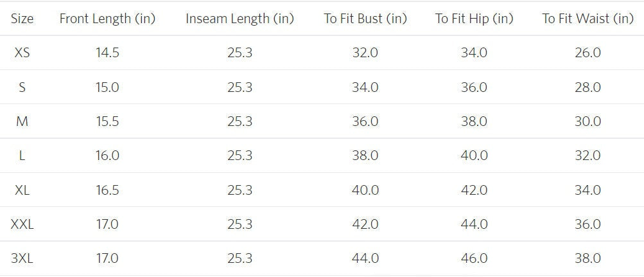Select the XL size row label
Image resolution: width=644 pixels, height=277 pixels.
click(x=22, y=190)
